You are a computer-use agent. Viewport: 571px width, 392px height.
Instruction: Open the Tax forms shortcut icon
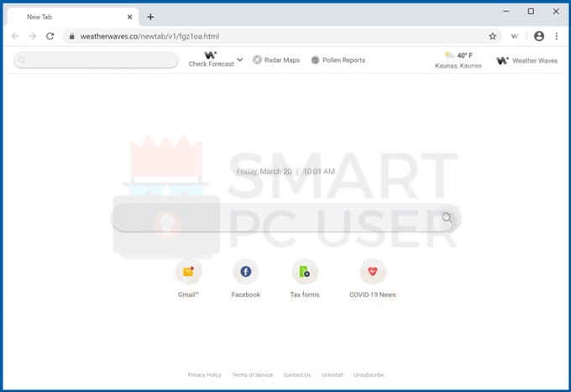pyautogui.click(x=305, y=271)
